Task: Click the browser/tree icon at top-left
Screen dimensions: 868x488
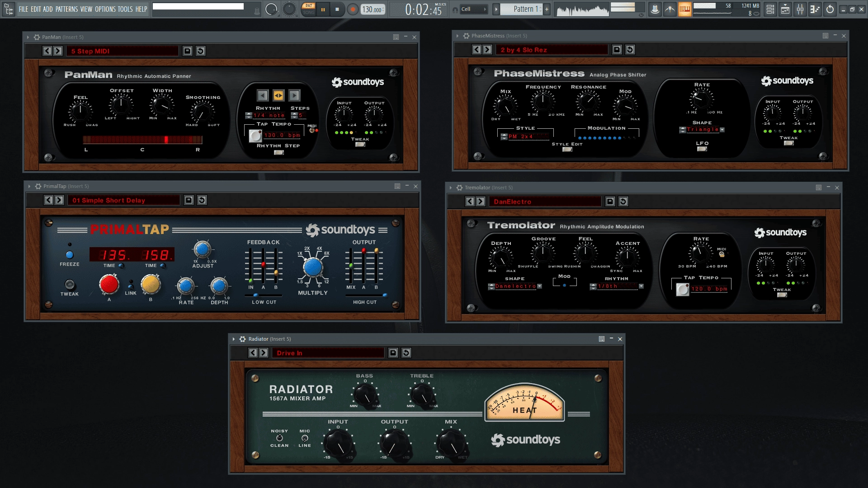Action: pos(9,9)
